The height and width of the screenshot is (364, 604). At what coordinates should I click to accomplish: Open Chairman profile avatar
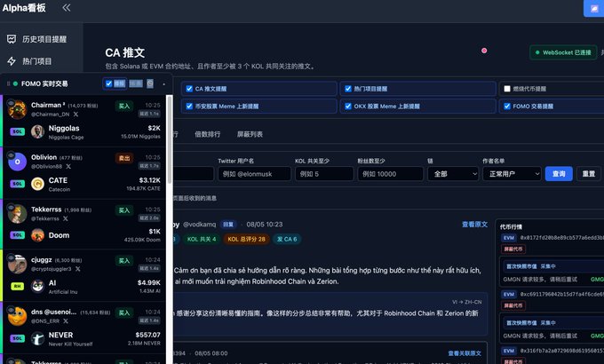pos(18,109)
